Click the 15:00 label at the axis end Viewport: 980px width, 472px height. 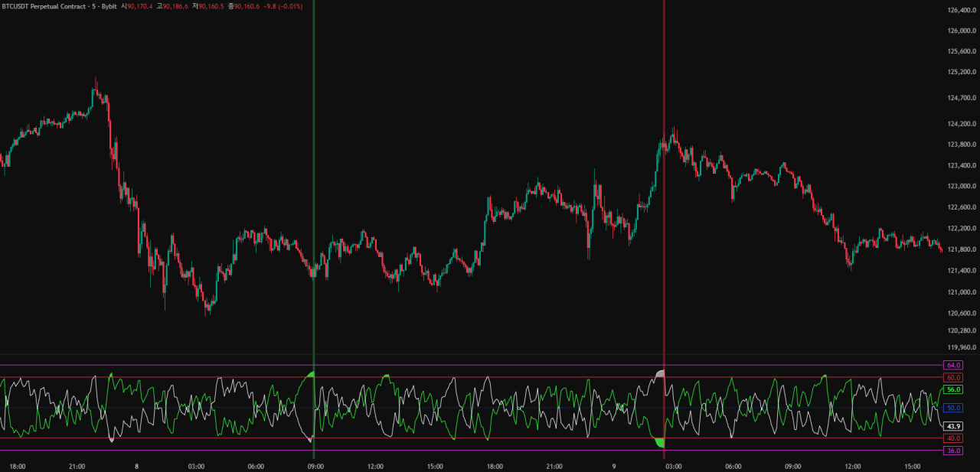coord(913,466)
